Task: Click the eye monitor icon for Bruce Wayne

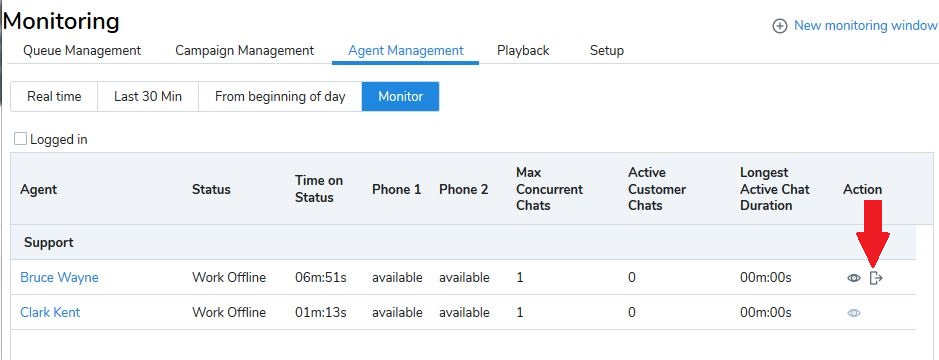Action: tap(854, 278)
